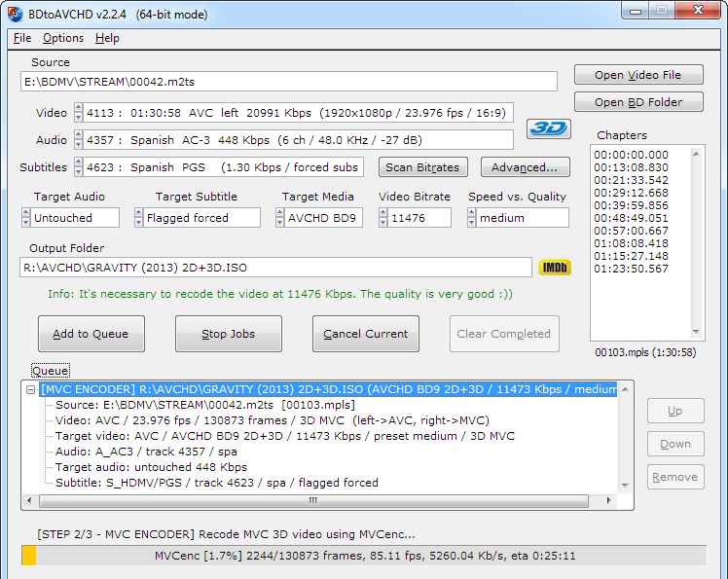Click the Open Video File button
Image resolution: width=728 pixels, height=579 pixels.
638,75
